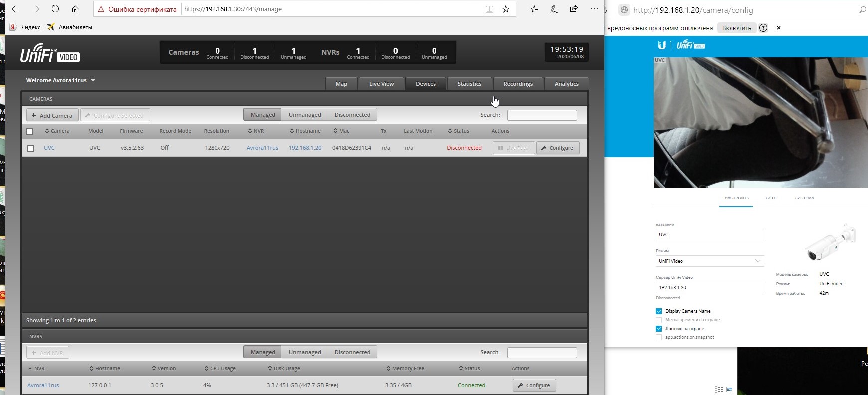This screenshot has height=395, width=868.
Task: Toggle Логотип на экране checkbox
Action: point(659,329)
